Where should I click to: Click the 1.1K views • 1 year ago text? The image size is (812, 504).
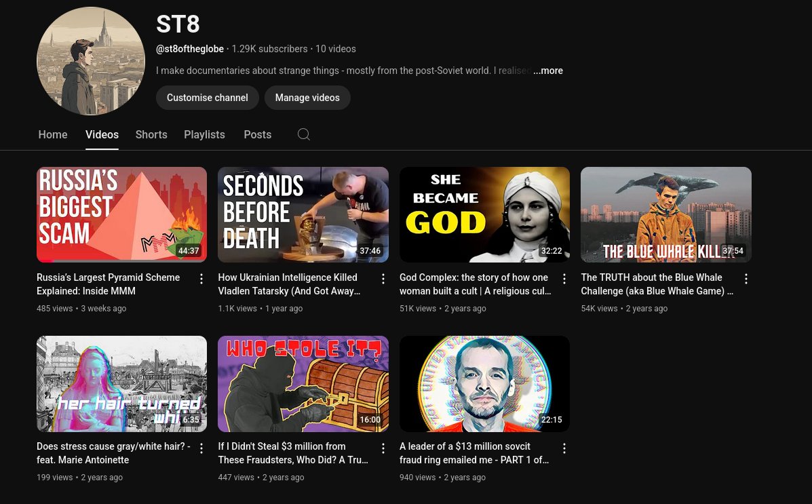260,308
